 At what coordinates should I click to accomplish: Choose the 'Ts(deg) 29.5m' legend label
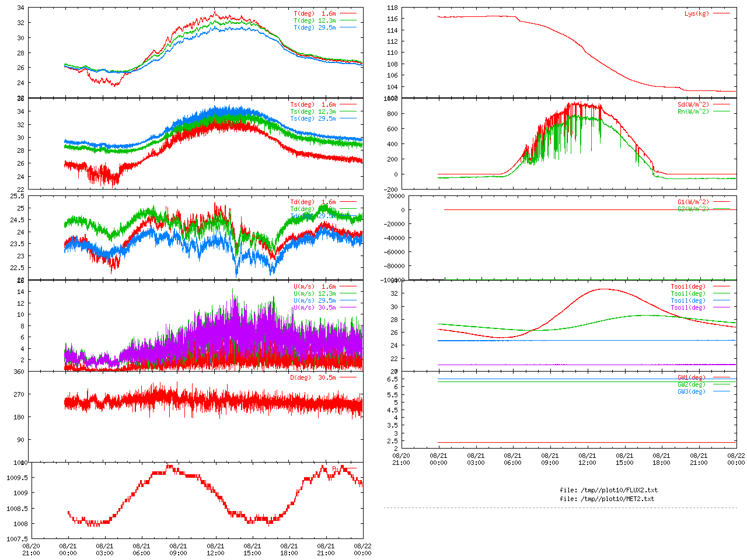click(313, 119)
